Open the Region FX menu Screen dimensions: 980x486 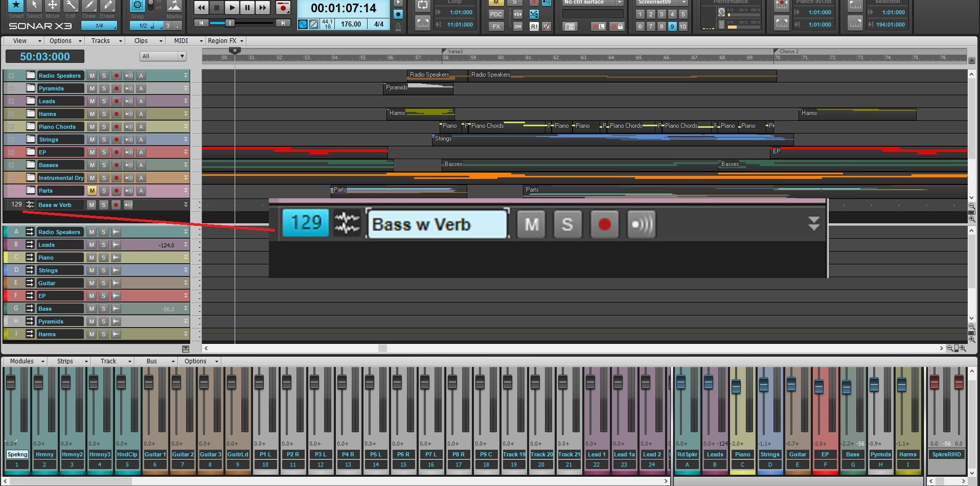point(225,41)
